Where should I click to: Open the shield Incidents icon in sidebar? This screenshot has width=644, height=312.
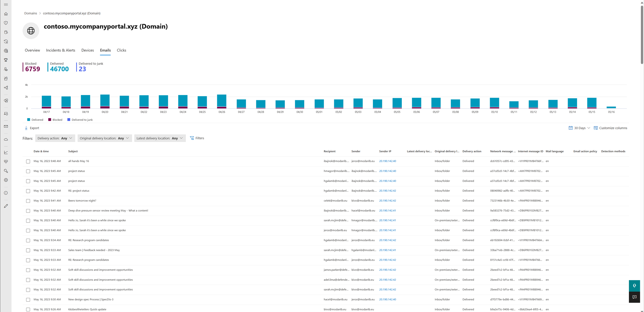tap(6, 23)
